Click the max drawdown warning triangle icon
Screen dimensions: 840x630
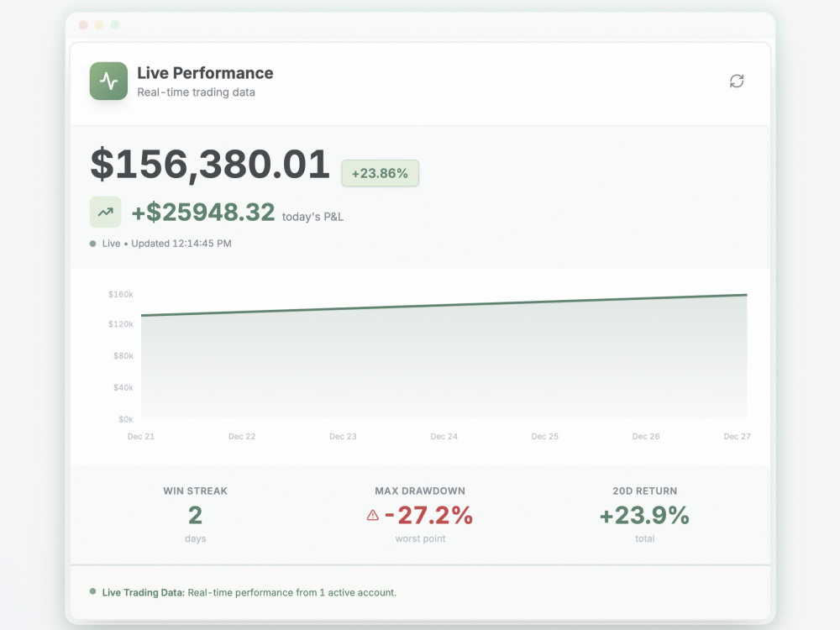373,516
